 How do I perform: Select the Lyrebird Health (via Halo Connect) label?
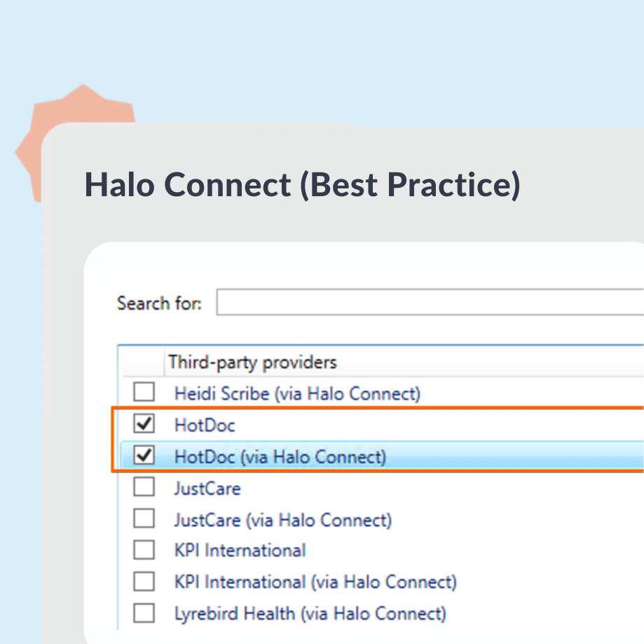[310, 614]
